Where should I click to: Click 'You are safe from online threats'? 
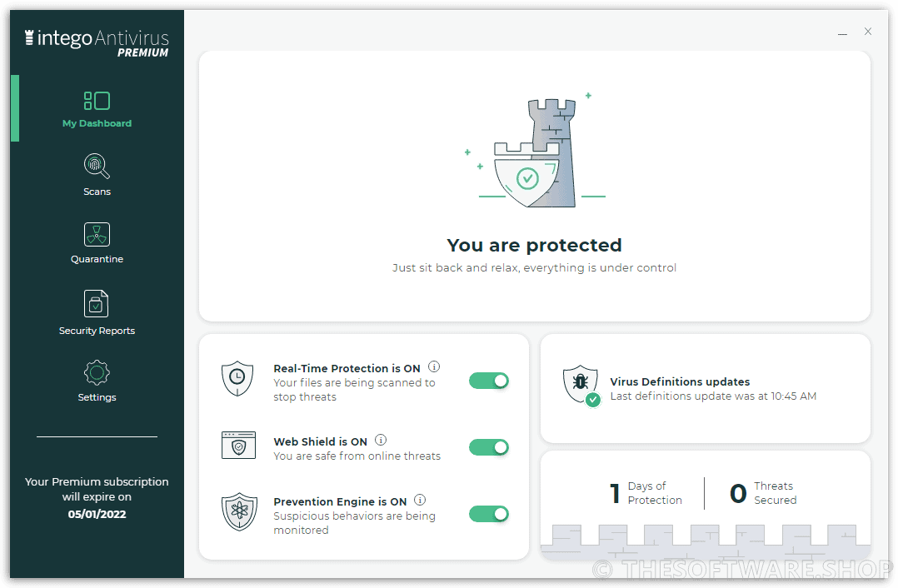(357, 456)
